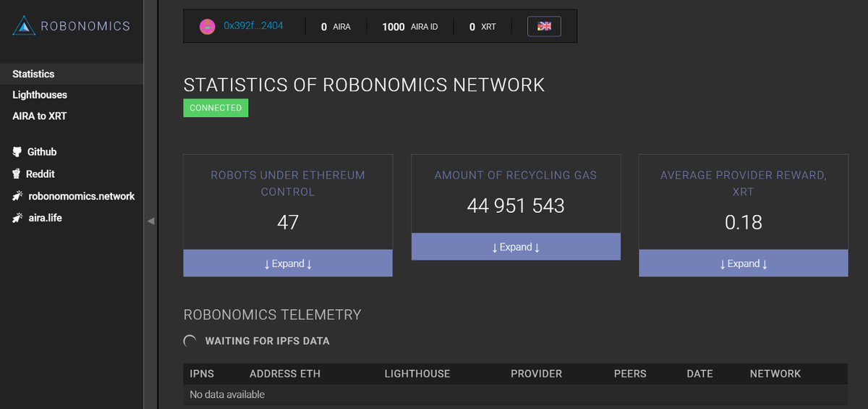868x409 pixels.
Task: Open the Statistics menu item
Action: [x=33, y=74]
